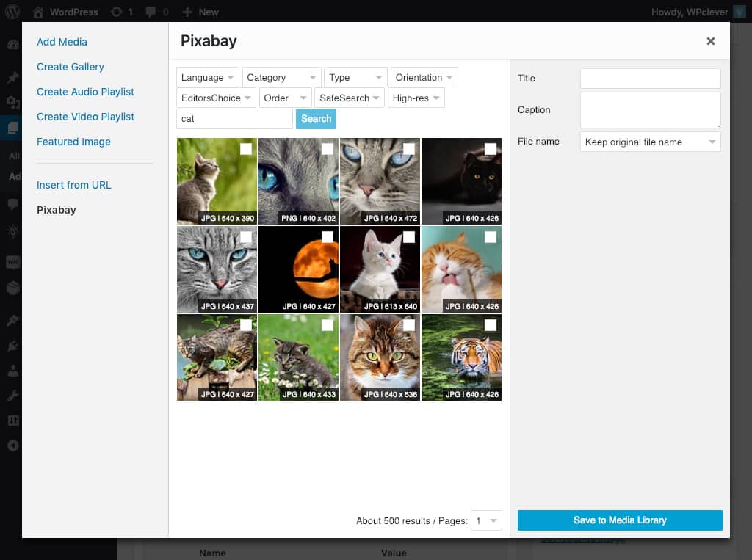Screen dimensions: 752x560
Task: Click Save to Media Library button
Action: [620, 520]
